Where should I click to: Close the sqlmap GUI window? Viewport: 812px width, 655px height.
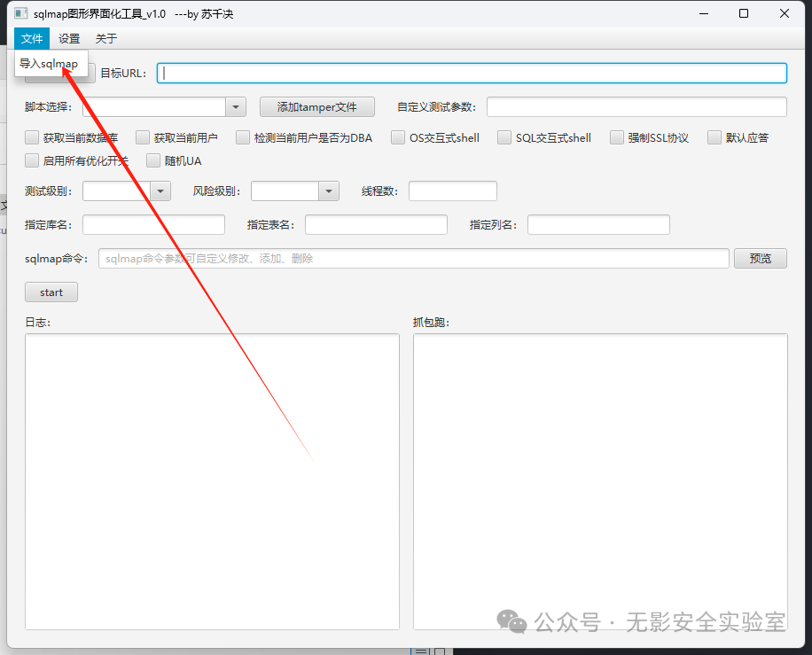click(784, 13)
